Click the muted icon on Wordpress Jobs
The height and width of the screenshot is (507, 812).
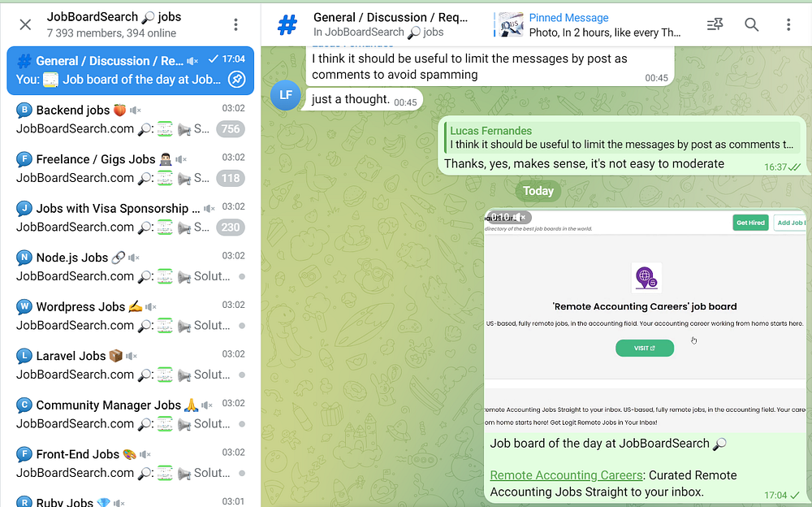[151, 307]
